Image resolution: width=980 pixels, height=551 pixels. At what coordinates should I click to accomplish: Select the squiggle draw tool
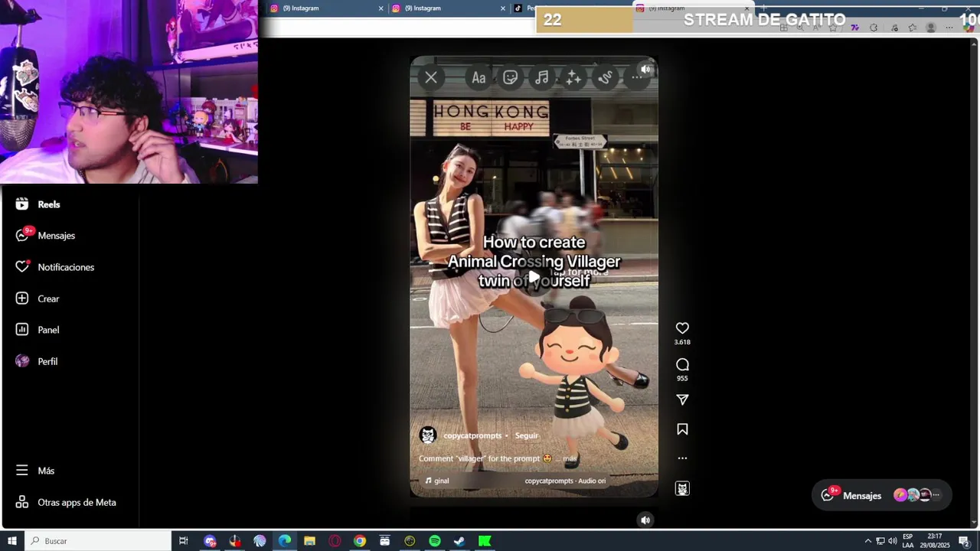606,77
